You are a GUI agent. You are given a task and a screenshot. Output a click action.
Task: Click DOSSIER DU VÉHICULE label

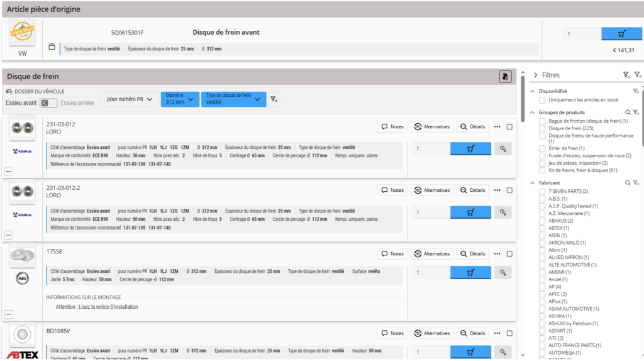point(40,92)
